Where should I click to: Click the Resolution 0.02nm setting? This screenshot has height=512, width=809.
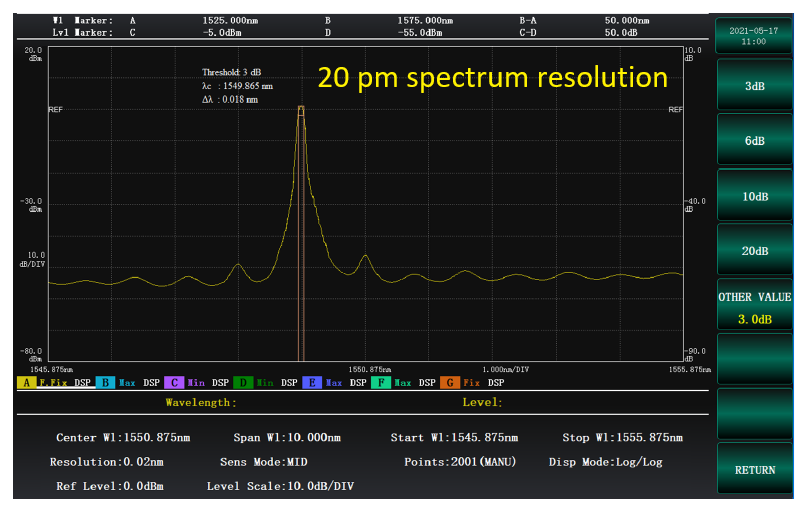point(107,462)
